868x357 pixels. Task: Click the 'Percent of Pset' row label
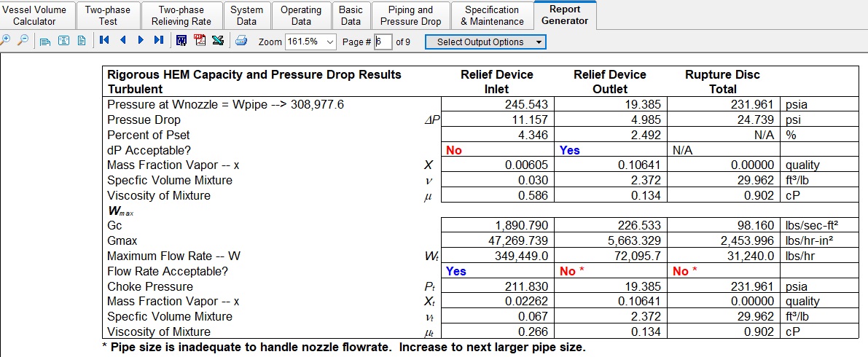click(149, 135)
